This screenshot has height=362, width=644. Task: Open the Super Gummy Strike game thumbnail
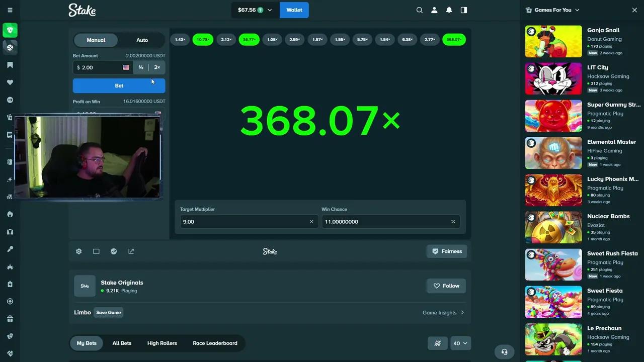(x=553, y=116)
